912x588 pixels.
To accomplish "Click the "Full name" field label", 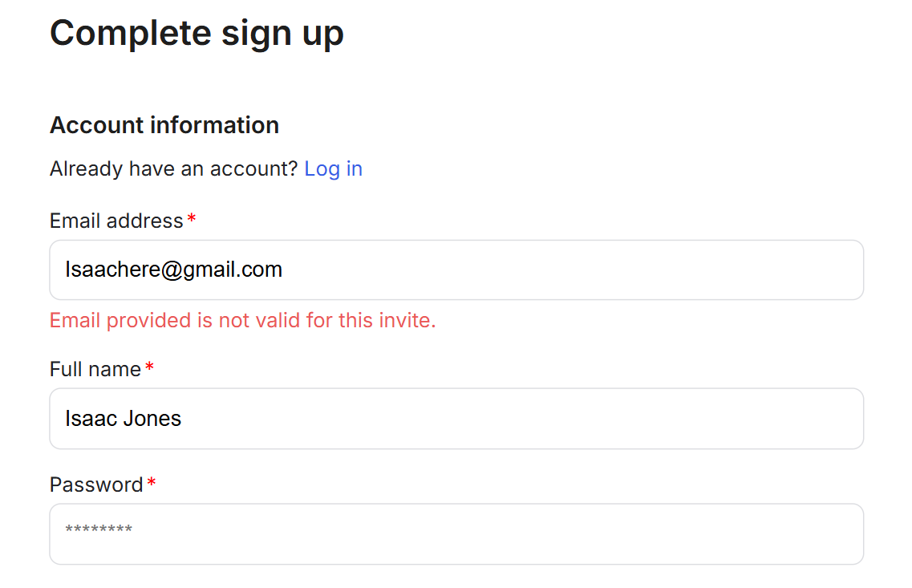I will pyautogui.click(x=95, y=369).
